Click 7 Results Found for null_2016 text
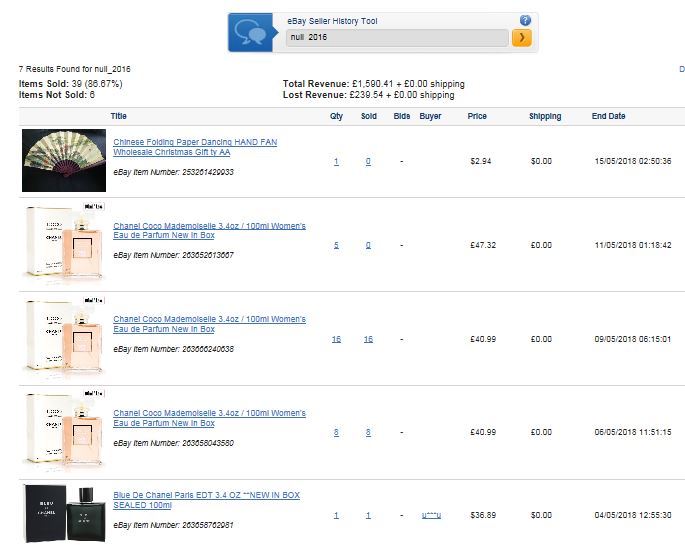 74,69
